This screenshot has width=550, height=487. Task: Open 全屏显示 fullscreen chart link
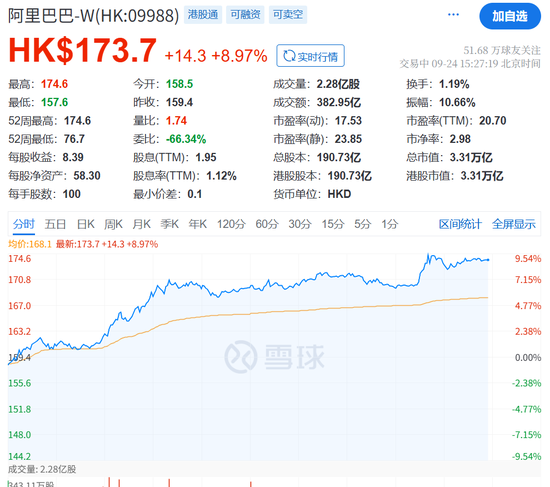click(514, 224)
